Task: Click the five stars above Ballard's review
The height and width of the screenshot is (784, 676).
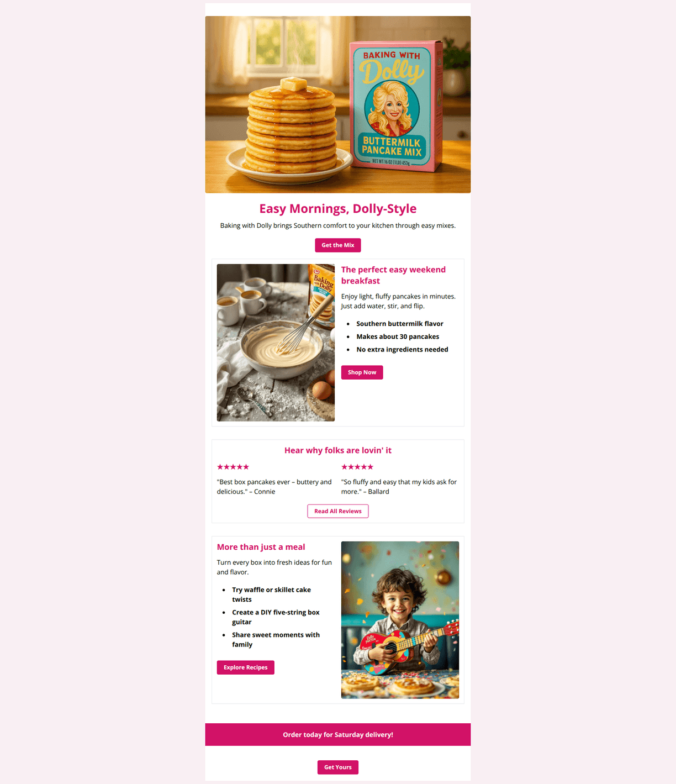Action: click(x=357, y=467)
